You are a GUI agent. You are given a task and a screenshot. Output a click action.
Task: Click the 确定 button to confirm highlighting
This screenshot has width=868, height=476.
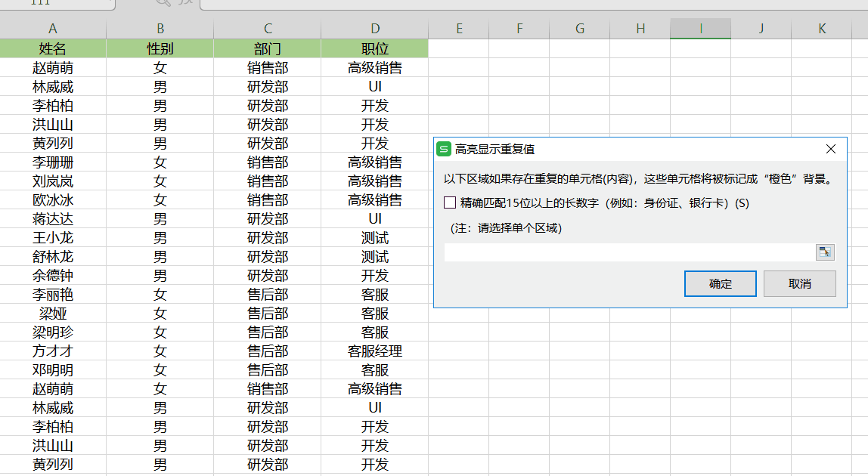pos(720,283)
